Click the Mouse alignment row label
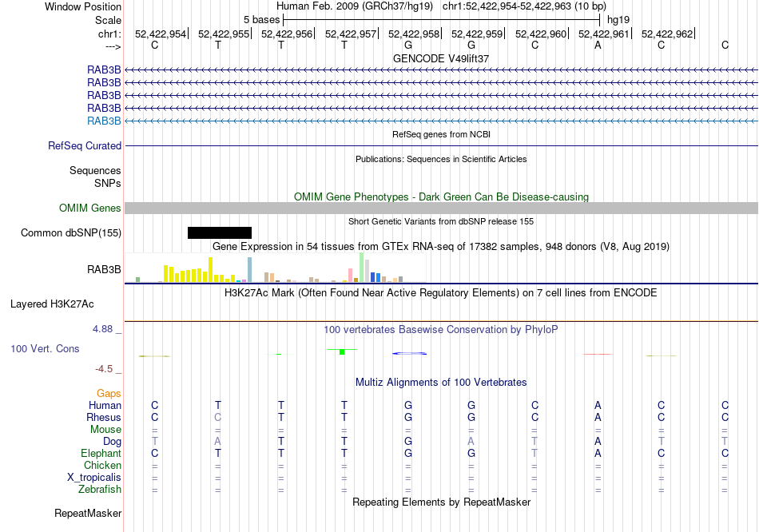 pyautogui.click(x=105, y=430)
